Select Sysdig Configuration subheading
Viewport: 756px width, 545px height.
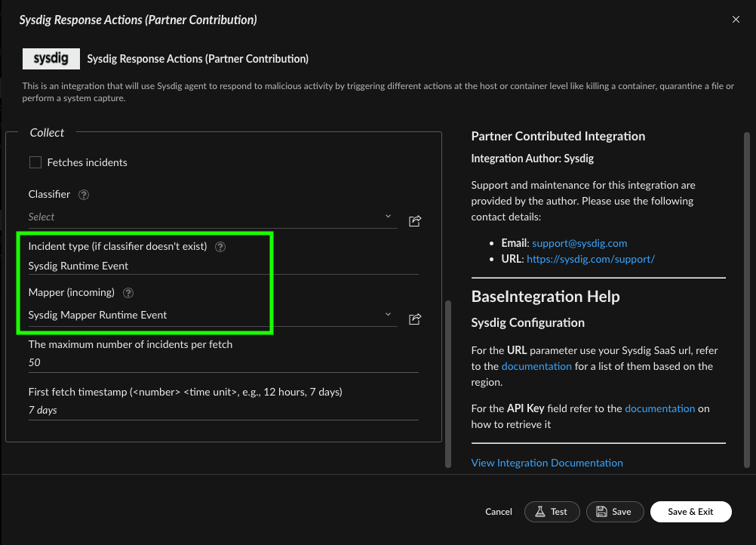pos(527,322)
